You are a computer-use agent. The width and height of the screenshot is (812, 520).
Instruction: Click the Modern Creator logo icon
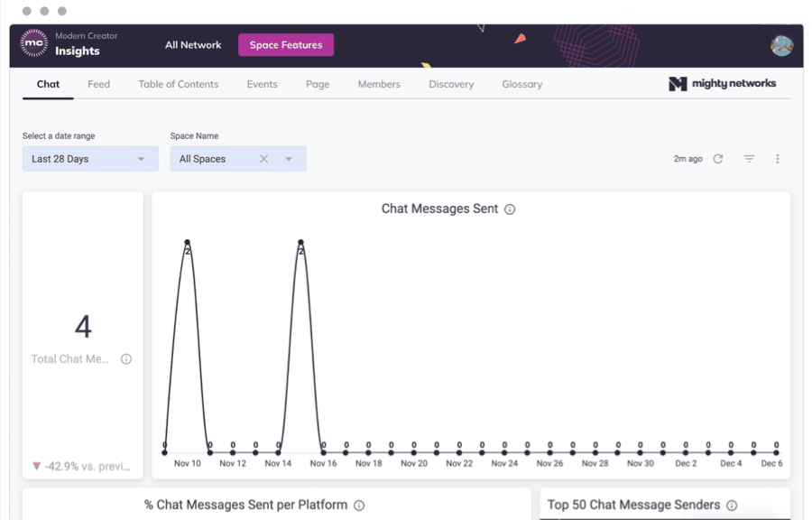34,43
